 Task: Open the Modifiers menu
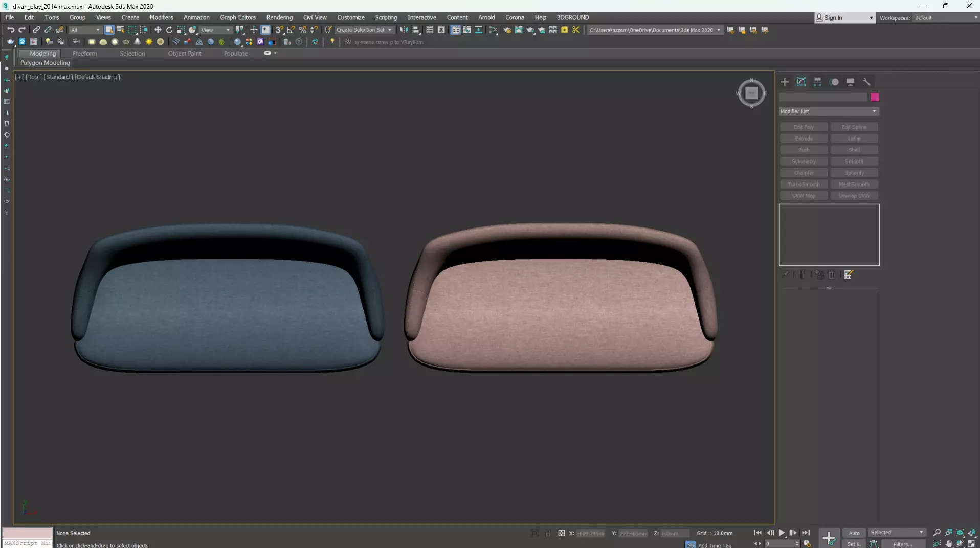point(161,17)
